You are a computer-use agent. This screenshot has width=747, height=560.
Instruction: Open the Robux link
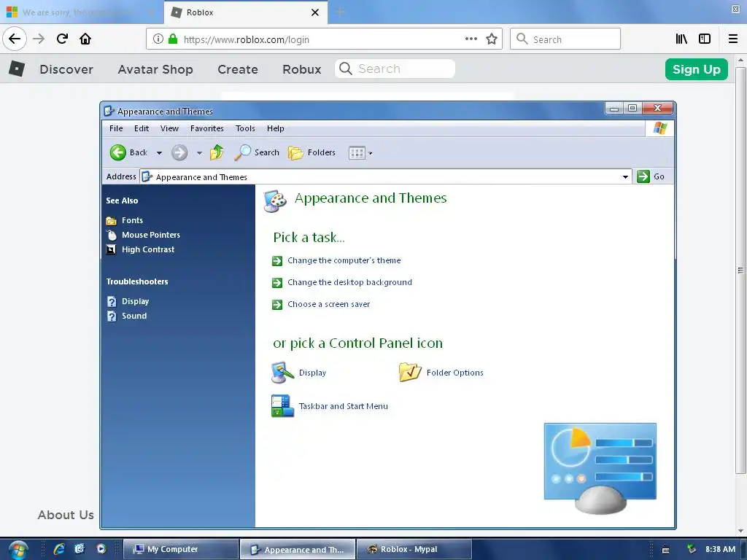click(x=301, y=69)
